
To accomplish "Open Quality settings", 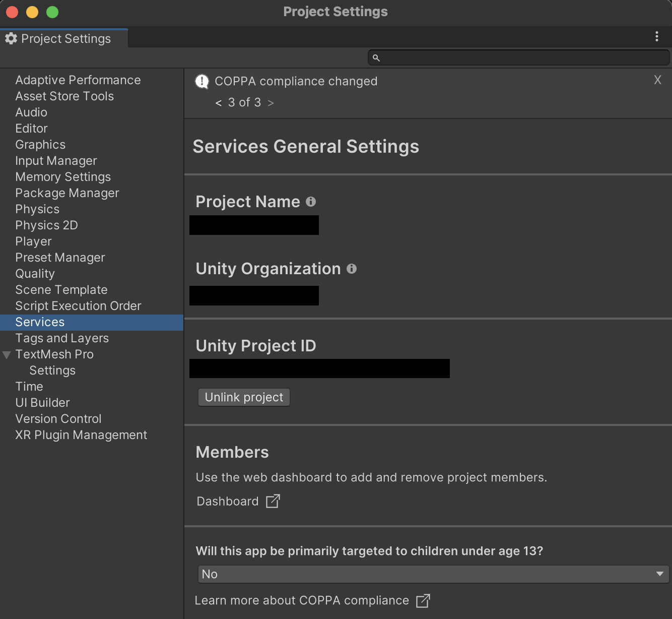I will [35, 274].
